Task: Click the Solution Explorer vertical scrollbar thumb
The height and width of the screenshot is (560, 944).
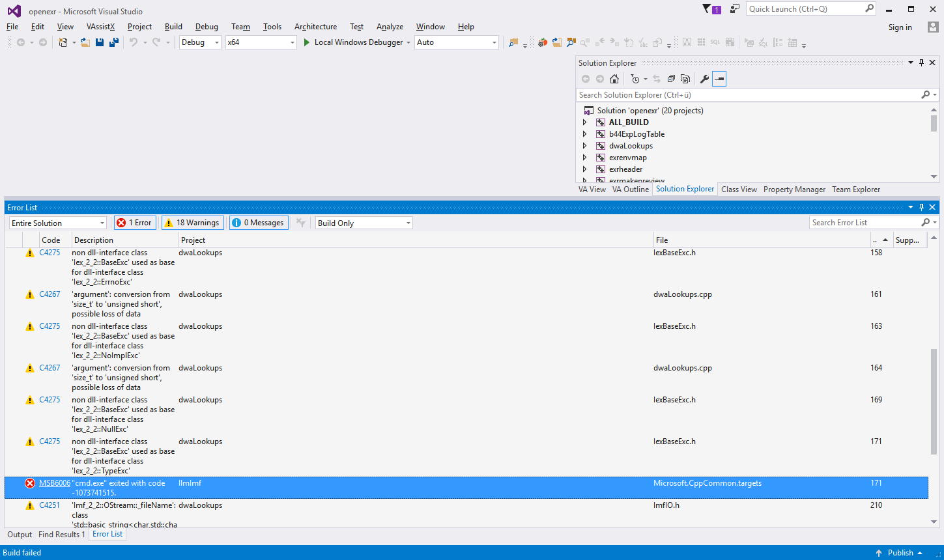Action: (934, 123)
